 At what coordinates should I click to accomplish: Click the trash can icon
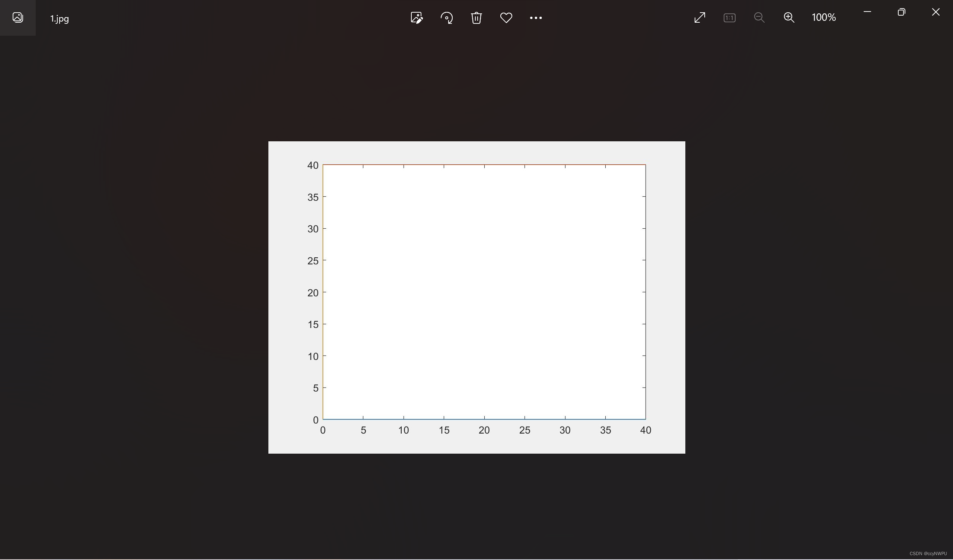pyautogui.click(x=476, y=17)
